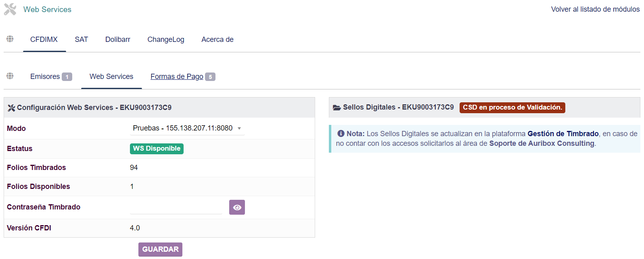Open the Formas de Pago sub-tab
644x259 pixels.
[177, 77]
